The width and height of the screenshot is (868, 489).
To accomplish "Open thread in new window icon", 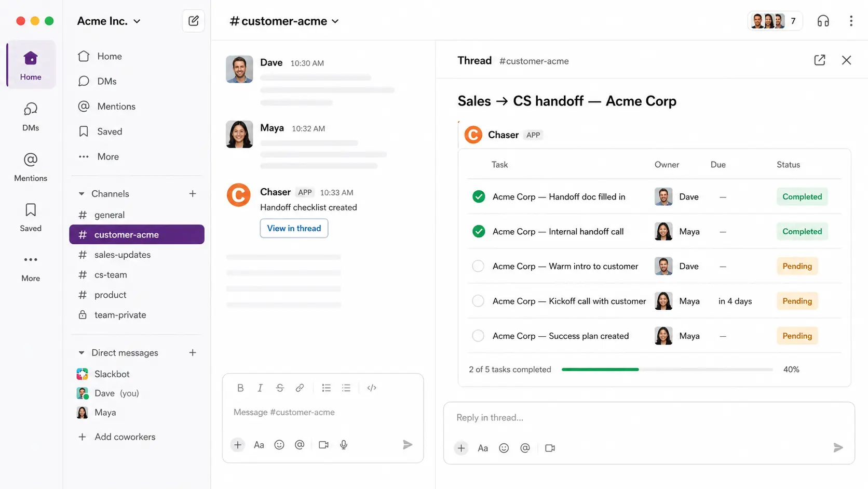I will [x=820, y=60].
